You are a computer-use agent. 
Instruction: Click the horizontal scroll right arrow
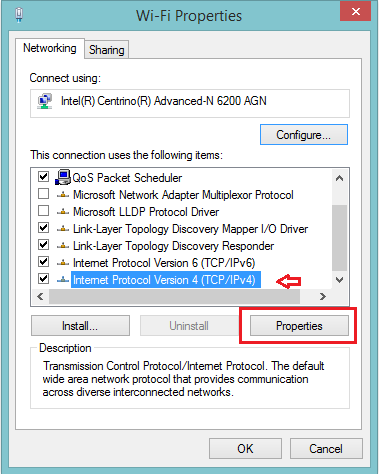pos(322,296)
